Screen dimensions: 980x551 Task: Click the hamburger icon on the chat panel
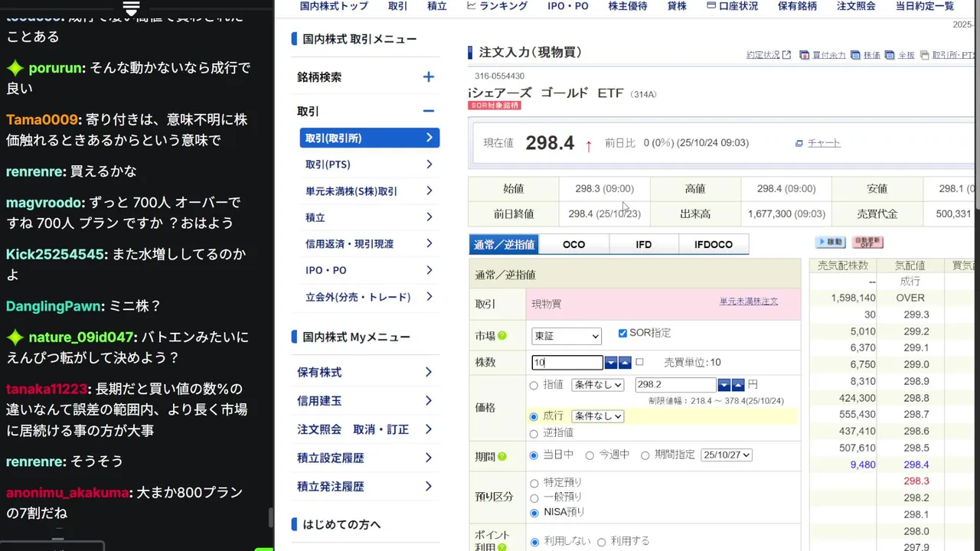[131, 8]
